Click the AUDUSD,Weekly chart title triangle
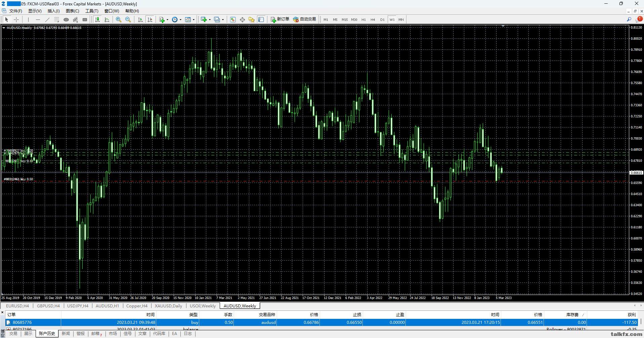The height and width of the screenshot is (338, 644). point(4,28)
